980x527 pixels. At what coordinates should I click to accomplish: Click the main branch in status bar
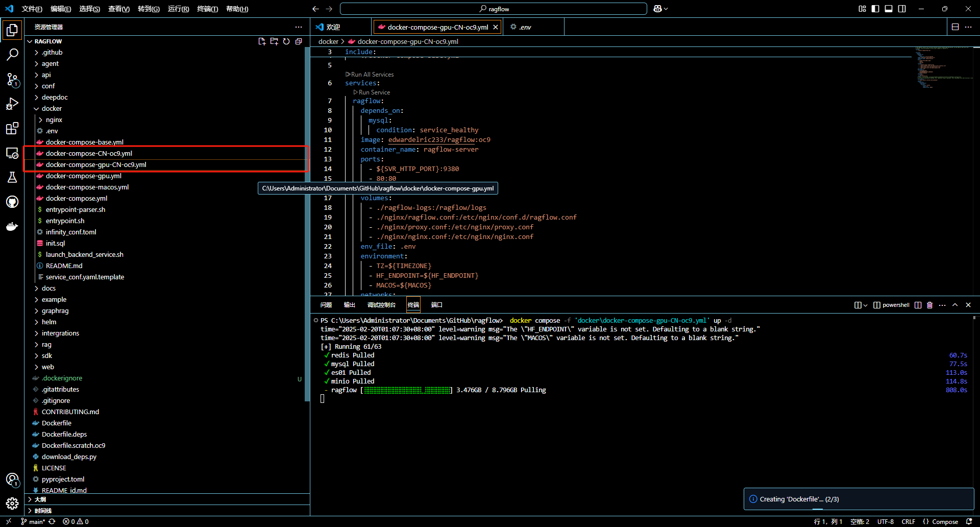click(x=33, y=521)
